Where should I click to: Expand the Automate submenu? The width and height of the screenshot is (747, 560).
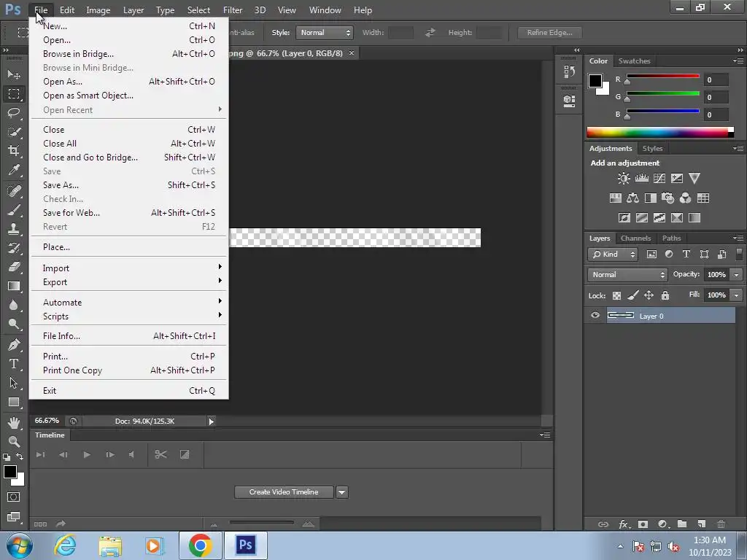tap(128, 303)
